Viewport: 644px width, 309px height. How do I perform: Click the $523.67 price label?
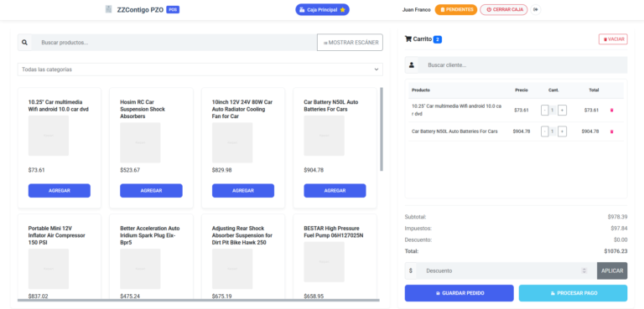tap(130, 170)
